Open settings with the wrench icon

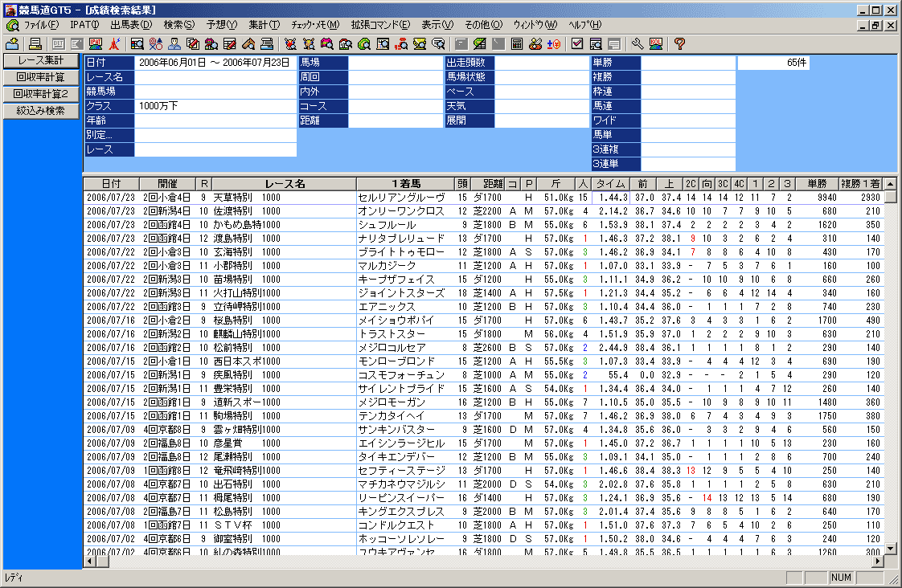tap(638, 43)
